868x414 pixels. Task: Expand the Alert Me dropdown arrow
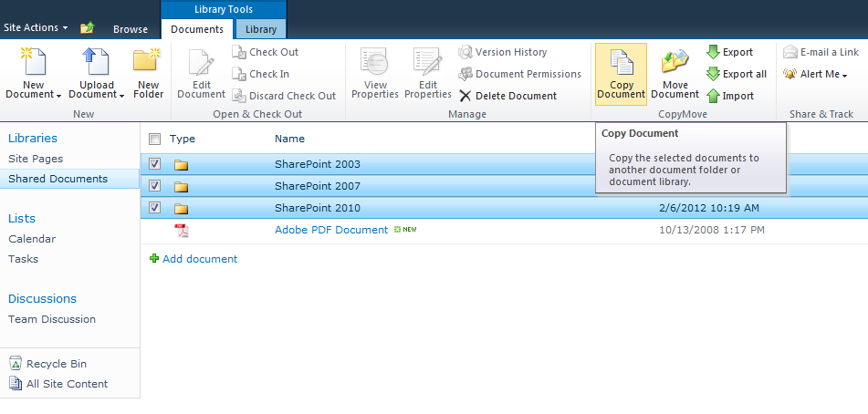(x=845, y=76)
